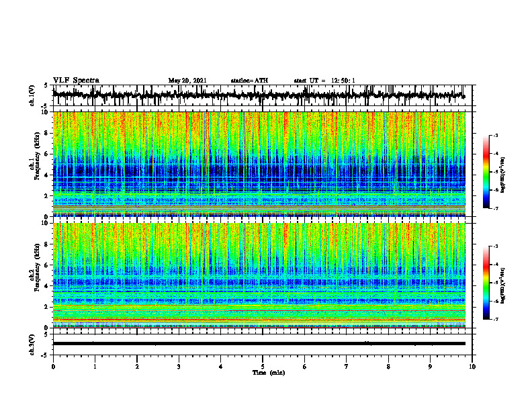The width and height of the screenshot is (532, 411).
Task: Click the time axis tick label '3'
Action: [x=179, y=367]
